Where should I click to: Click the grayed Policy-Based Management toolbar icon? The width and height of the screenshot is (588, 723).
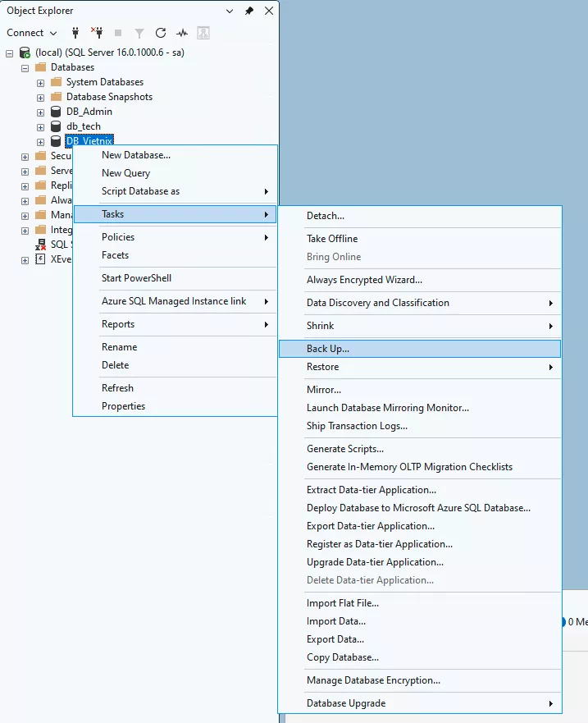(x=203, y=33)
